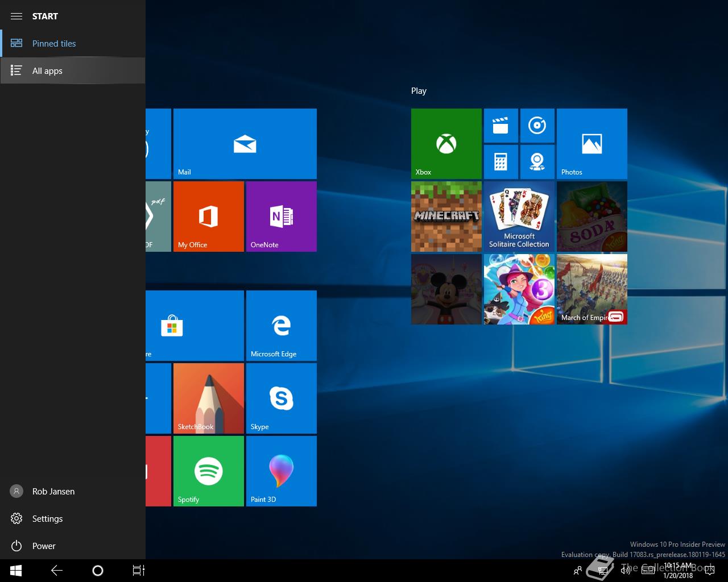This screenshot has height=582, width=728.
Task: Open the Camera small tile
Action: pos(537,162)
